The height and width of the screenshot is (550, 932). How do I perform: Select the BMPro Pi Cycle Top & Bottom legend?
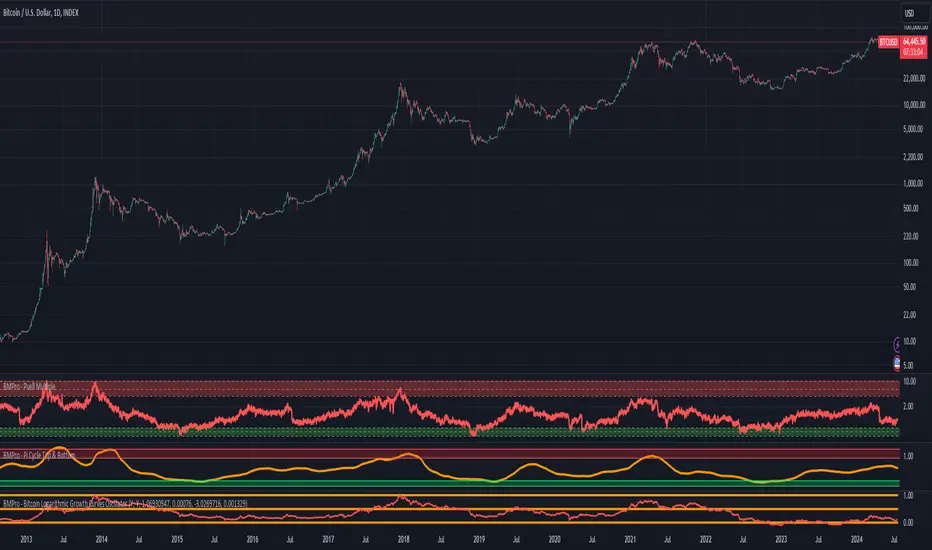(39, 455)
